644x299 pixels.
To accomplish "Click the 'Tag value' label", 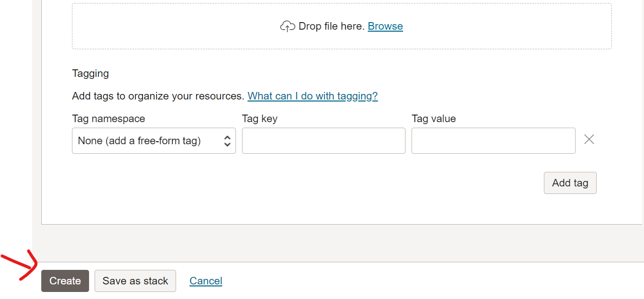I will (434, 119).
